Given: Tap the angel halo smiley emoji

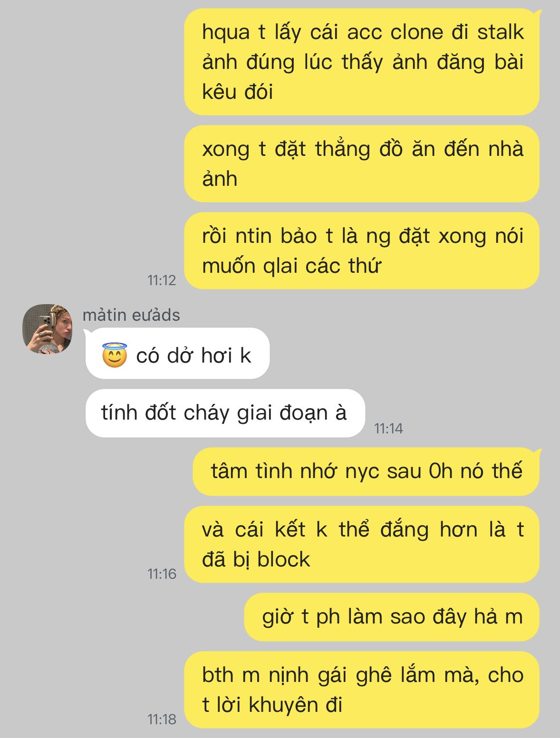Looking at the screenshot, I should pos(115,355).
